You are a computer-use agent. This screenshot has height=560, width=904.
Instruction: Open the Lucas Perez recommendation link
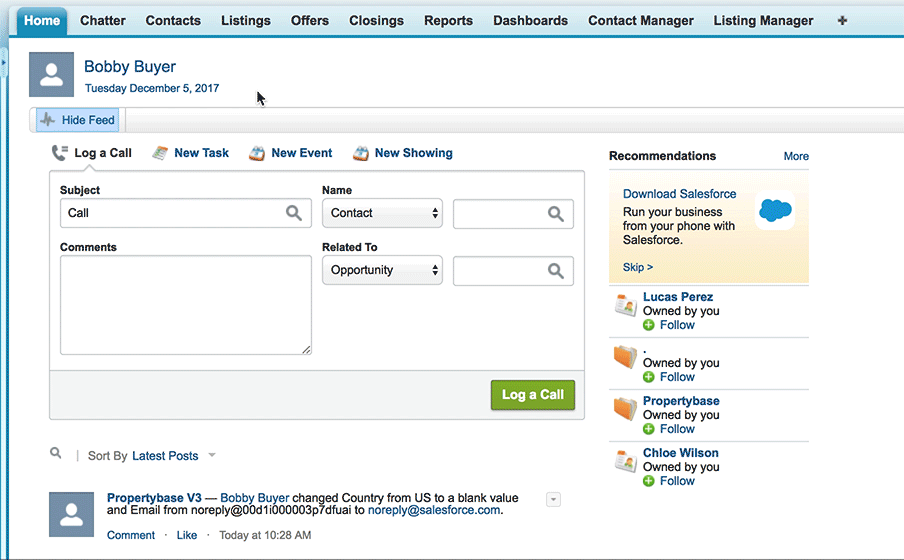point(678,297)
